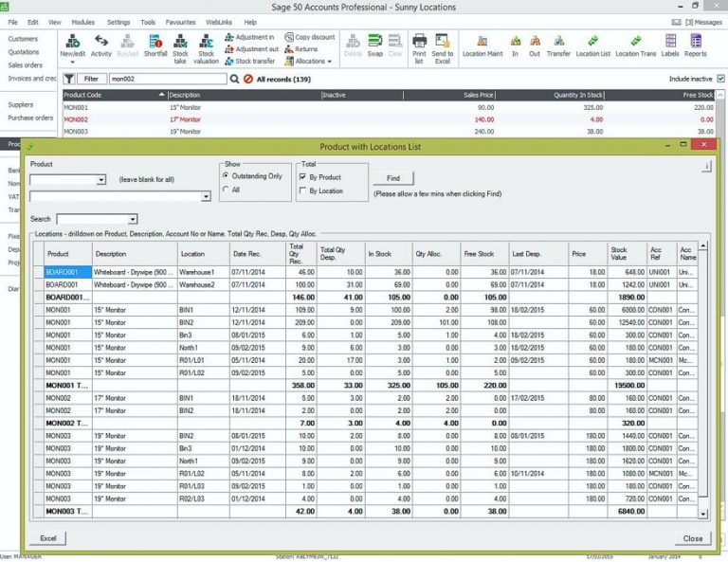Open Location Maint

[482, 45]
